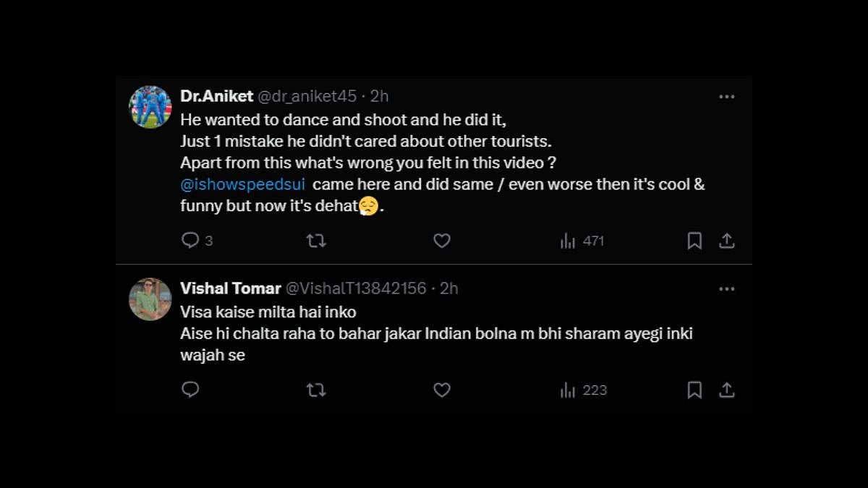The height and width of the screenshot is (488, 868).
Task: Open Dr.Aniket's profile name
Action: [x=216, y=96]
